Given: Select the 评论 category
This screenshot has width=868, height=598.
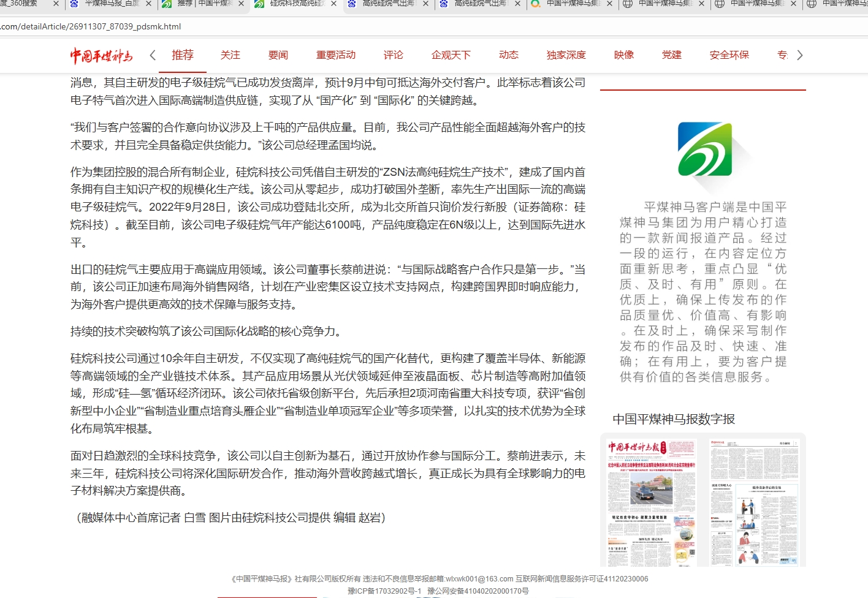Looking at the screenshot, I should (x=394, y=55).
